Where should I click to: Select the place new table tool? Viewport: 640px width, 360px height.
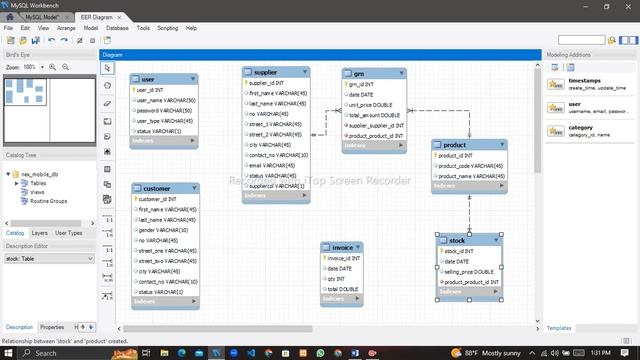[x=107, y=169]
